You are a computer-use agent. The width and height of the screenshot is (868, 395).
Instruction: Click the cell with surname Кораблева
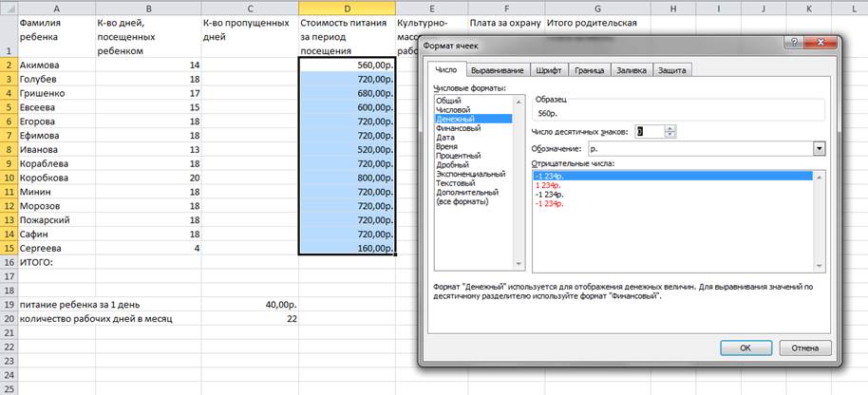click(56, 163)
